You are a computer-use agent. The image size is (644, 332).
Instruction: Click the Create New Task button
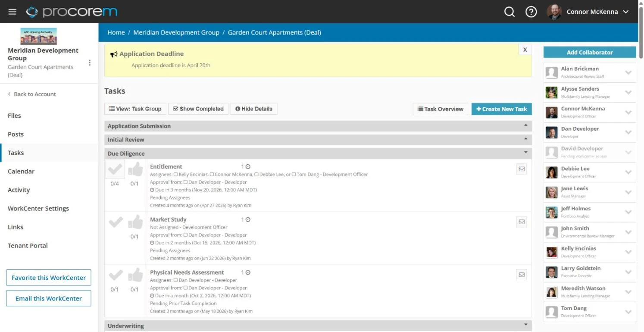502,109
